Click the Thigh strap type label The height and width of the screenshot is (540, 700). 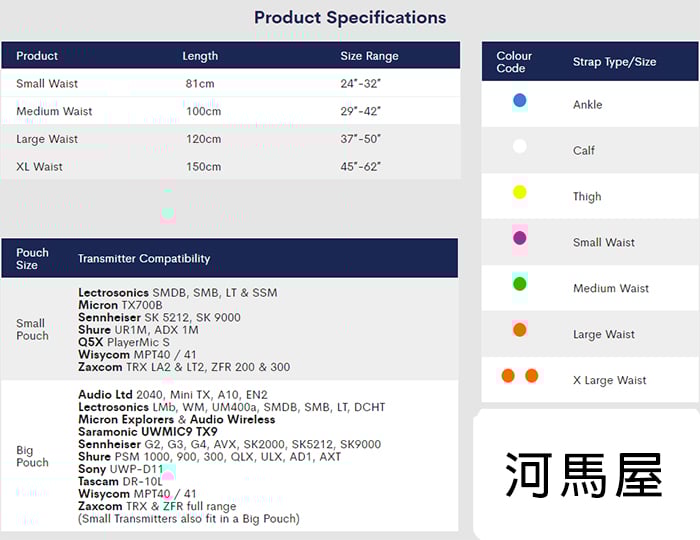[587, 197]
